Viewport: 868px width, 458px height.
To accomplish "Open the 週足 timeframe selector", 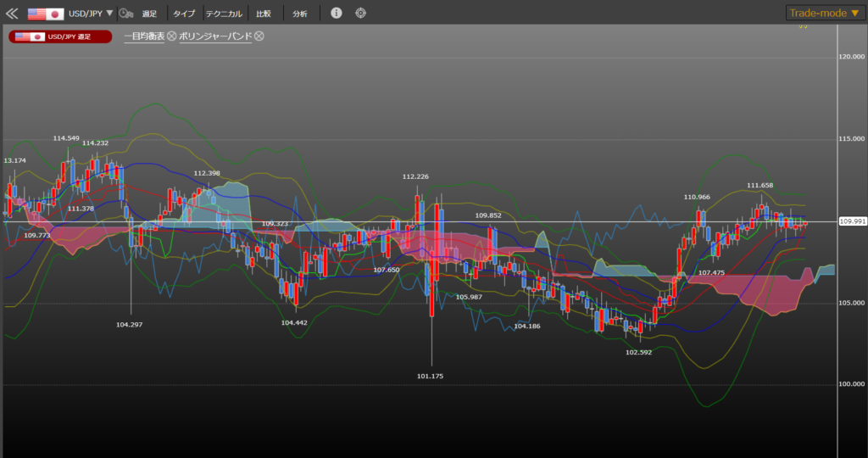I will 149,14.
